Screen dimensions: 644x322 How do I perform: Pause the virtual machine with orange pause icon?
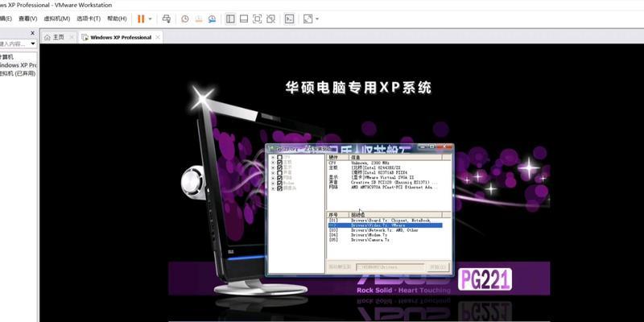141,19
